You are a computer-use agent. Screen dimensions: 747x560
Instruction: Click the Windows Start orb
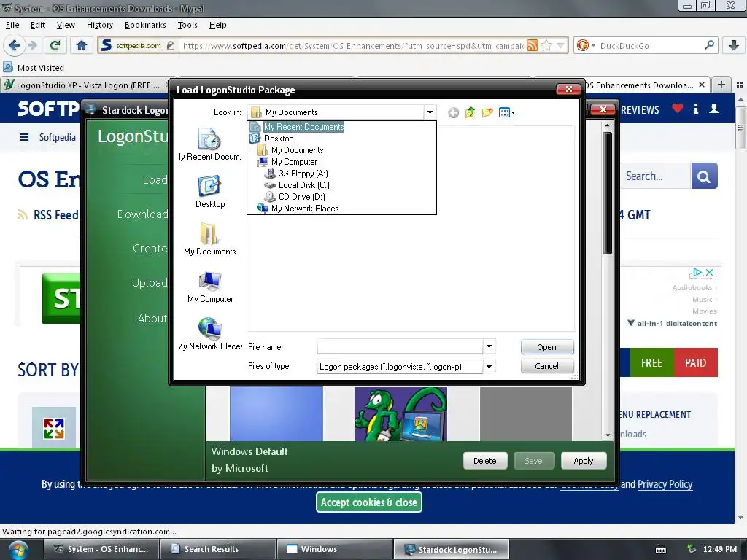click(x=18, y=550)
